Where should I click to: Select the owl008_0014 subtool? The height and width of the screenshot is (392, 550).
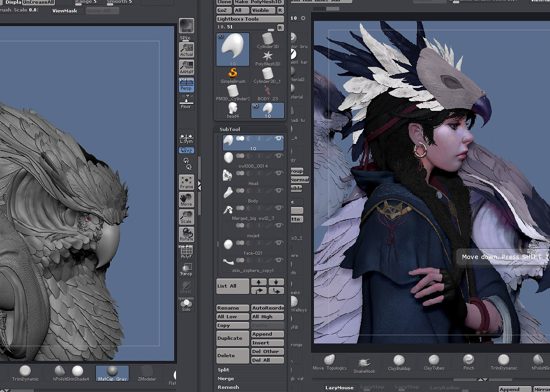coord(253,160)
